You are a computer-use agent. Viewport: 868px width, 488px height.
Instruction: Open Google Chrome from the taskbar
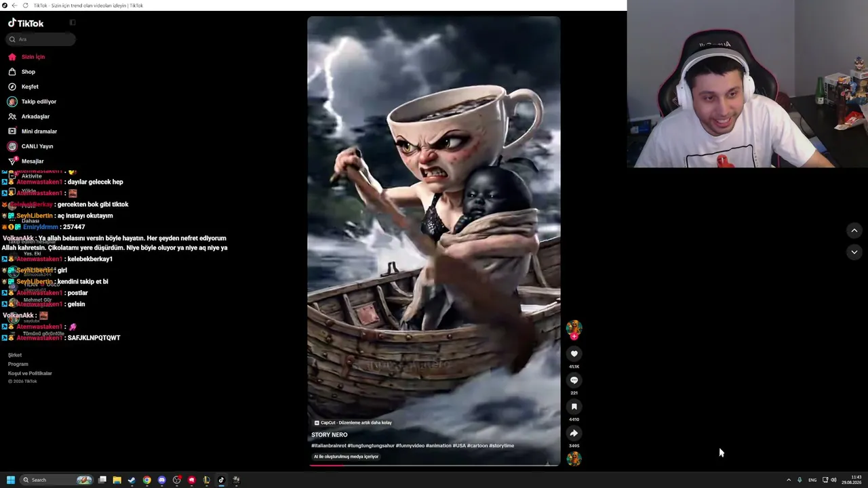tap(147, 480)
